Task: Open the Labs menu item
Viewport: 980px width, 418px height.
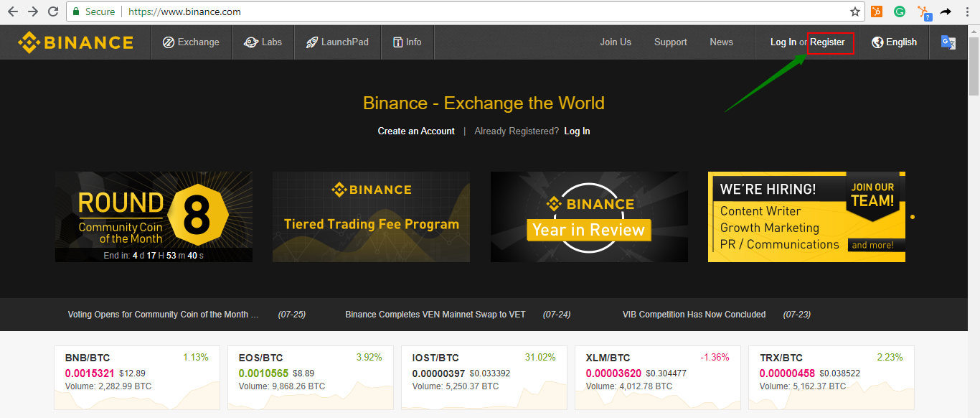Action: click(263, 42)
